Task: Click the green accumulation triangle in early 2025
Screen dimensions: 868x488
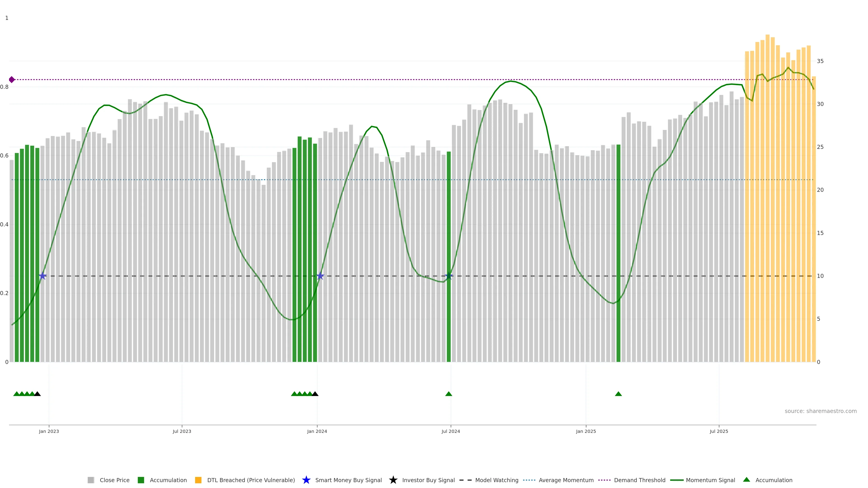Action: click(618, 394)
